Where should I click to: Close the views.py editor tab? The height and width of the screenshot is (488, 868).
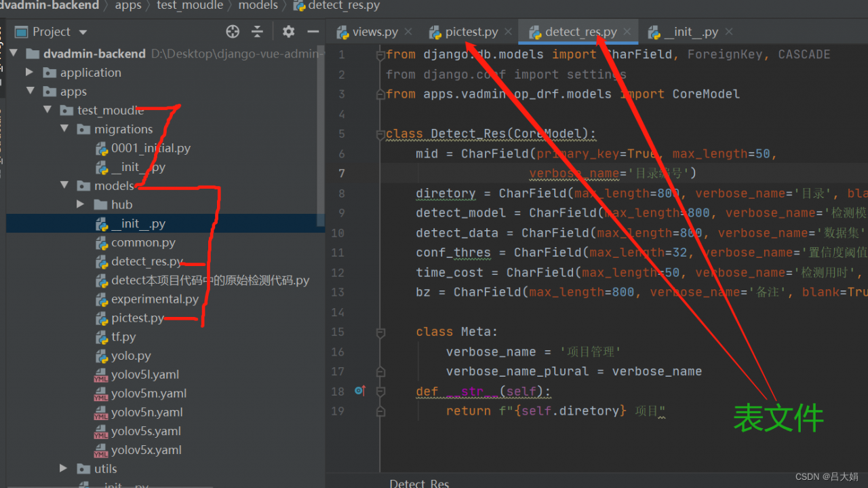coord(408,32)
